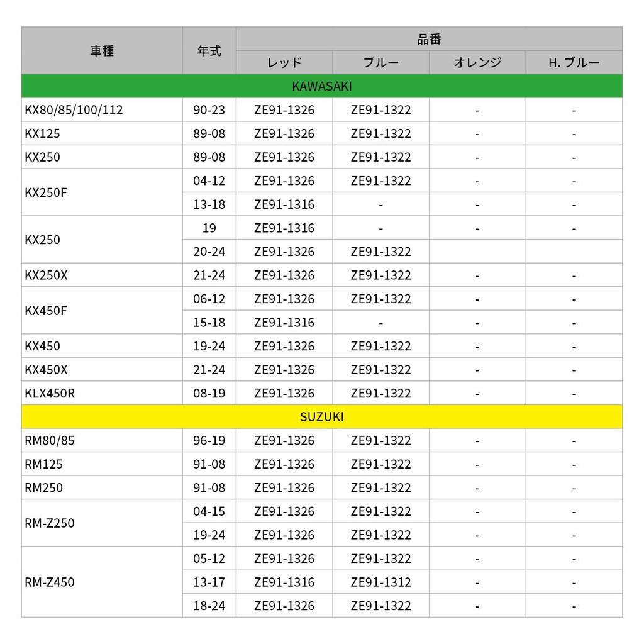Select the KX80/85/100/112 model cell
Image resolution: width=644 pixels, height=644 pixels.
[74, 110]
